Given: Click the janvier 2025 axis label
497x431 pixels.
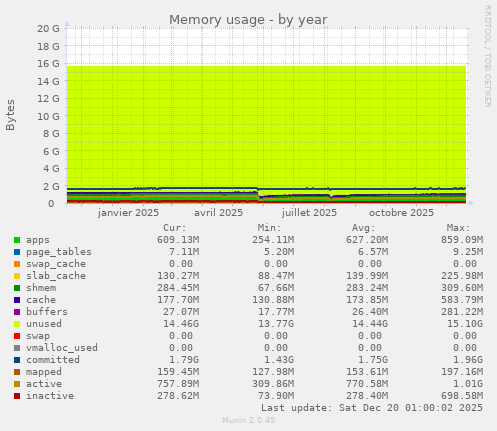Looking at the screenshot, I should pos(128,213).
